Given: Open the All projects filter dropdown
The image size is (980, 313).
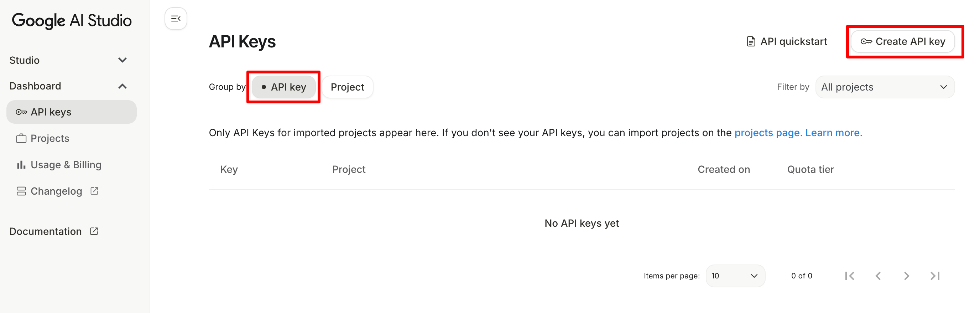Looking at the screenshot, I should click(x=885, y=87).
